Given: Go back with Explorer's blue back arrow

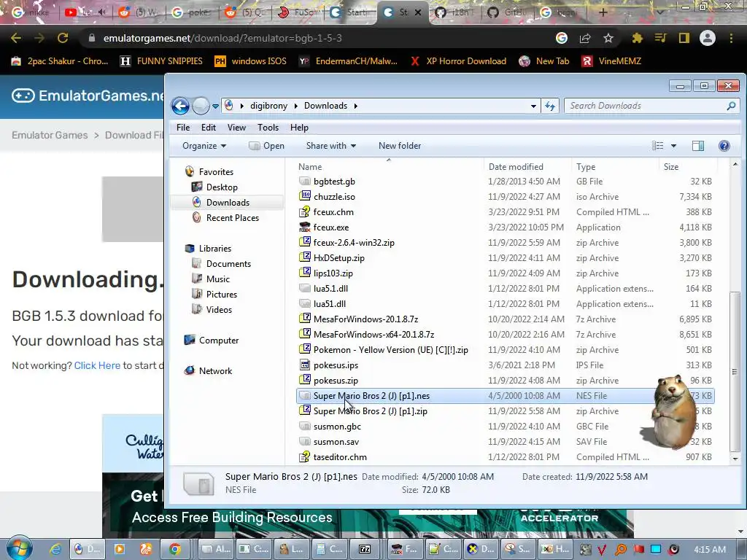Looking at the screenshot, I should 181,106.
